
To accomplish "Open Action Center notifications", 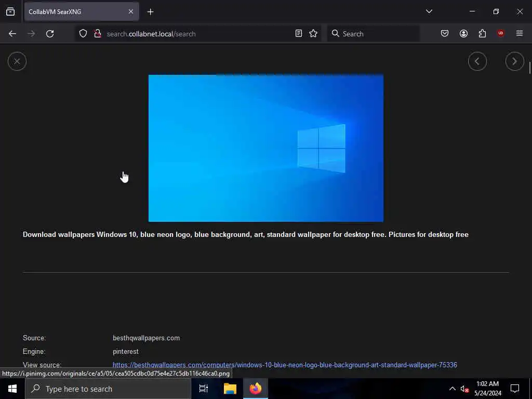I will (515, 389).
